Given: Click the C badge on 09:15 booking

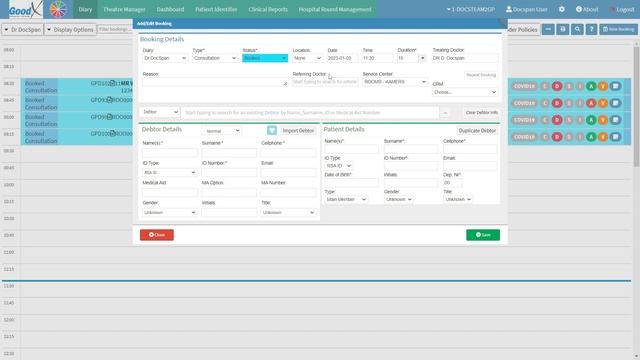Looking at the screenshot, I should click(x=544, y=137).
